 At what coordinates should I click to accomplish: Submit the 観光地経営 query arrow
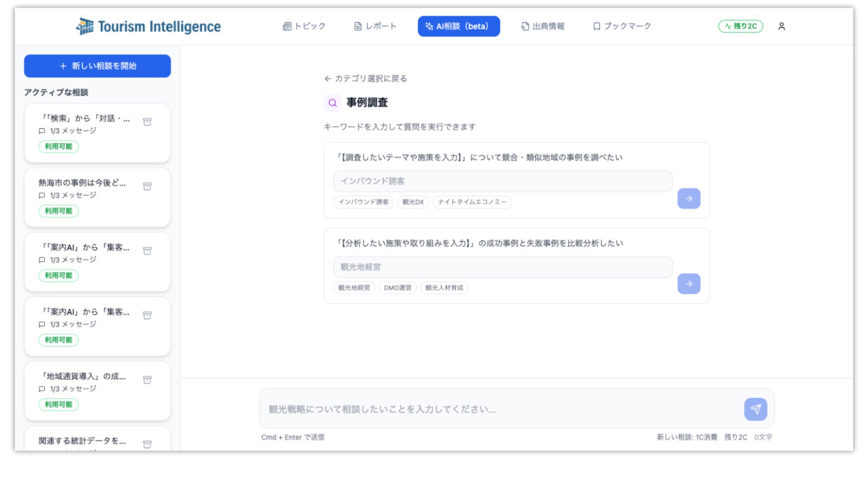pos(689,284)
